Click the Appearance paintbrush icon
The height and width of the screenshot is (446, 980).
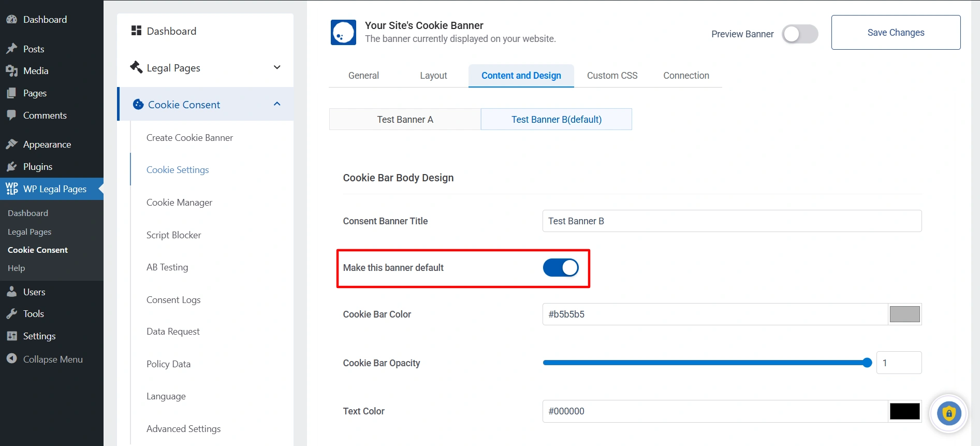tap(11, 145)
